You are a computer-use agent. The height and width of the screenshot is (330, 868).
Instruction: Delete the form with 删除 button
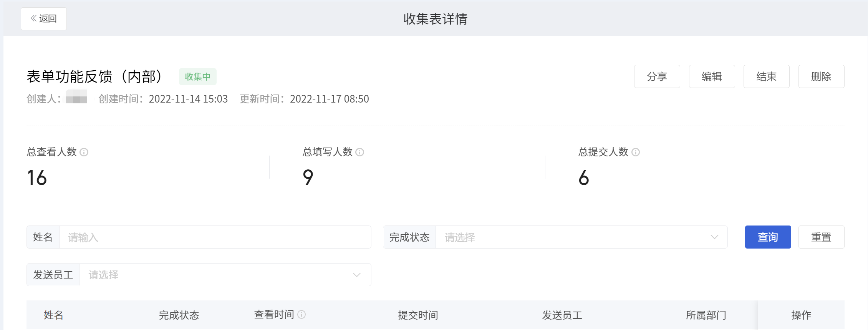pos(822,76)
